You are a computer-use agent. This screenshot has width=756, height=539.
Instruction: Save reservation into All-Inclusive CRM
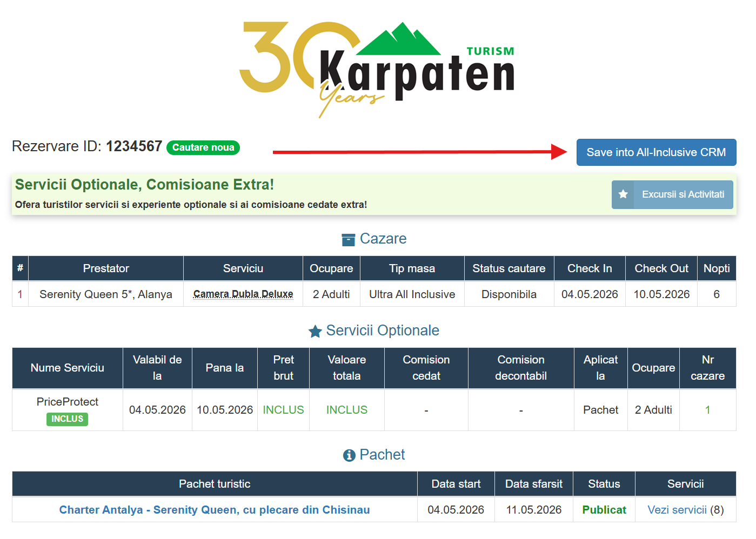click(x=656, y=152)
